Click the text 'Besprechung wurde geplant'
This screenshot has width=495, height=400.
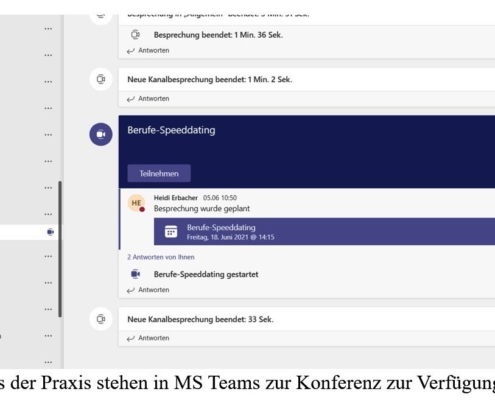(202, 209)
